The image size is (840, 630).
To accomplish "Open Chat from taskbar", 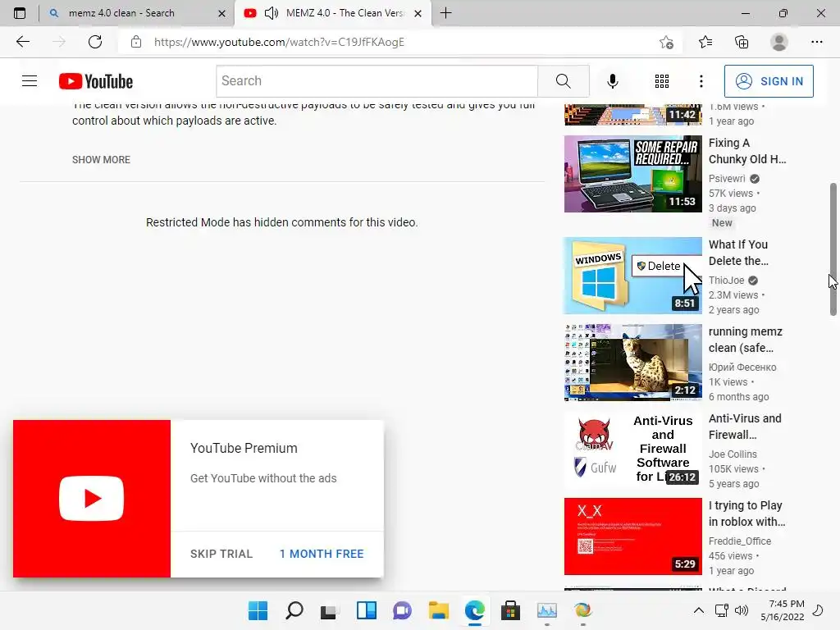I will tap(402, 610).
